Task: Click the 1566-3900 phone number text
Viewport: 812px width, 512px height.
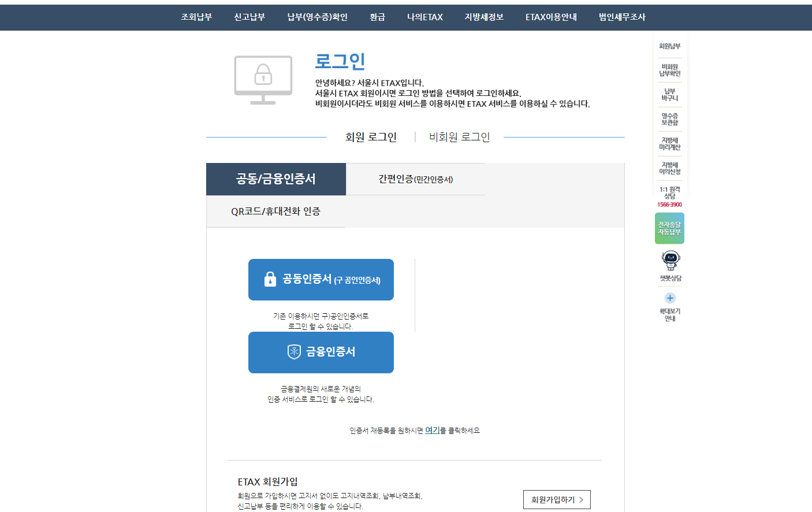Action: point(670,205)
